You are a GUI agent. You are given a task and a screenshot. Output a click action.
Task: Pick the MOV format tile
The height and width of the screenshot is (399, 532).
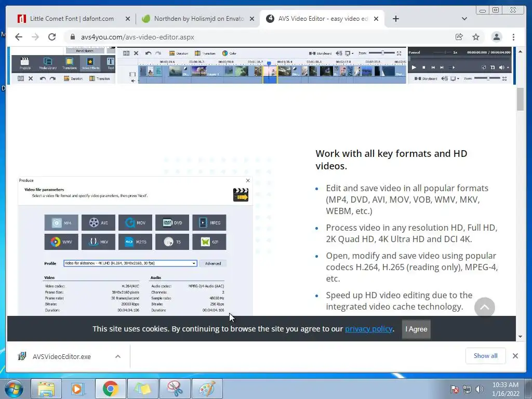[136, 223]
